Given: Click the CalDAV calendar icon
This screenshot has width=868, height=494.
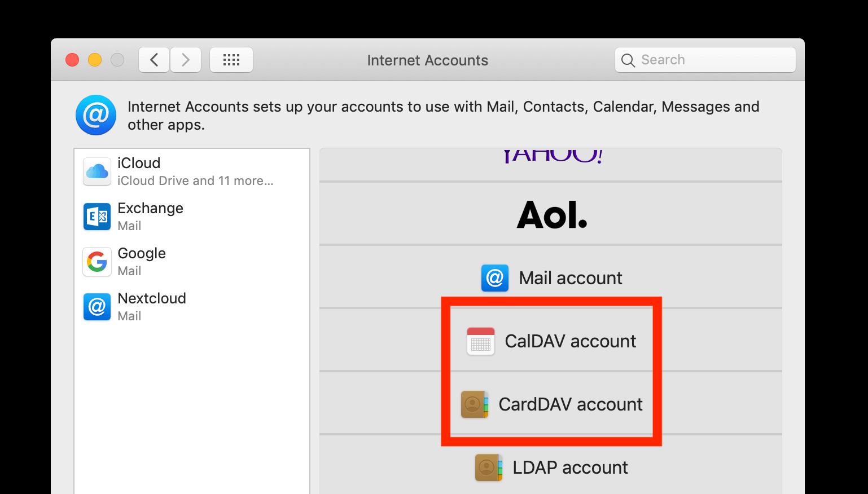Looking at the screenshot, I should pos(480,341).
